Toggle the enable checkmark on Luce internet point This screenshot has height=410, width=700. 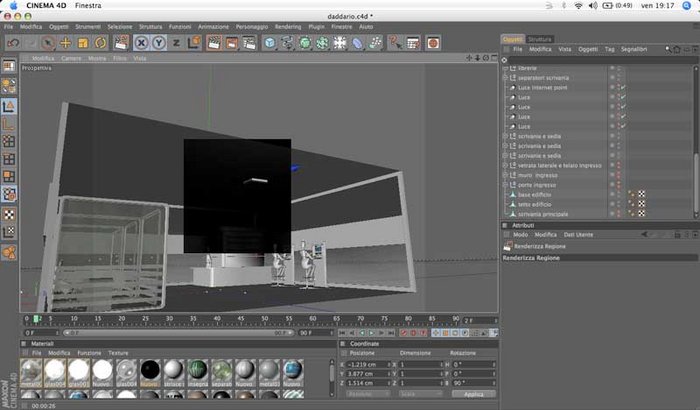pyautogui.click(x=623, y=88)
